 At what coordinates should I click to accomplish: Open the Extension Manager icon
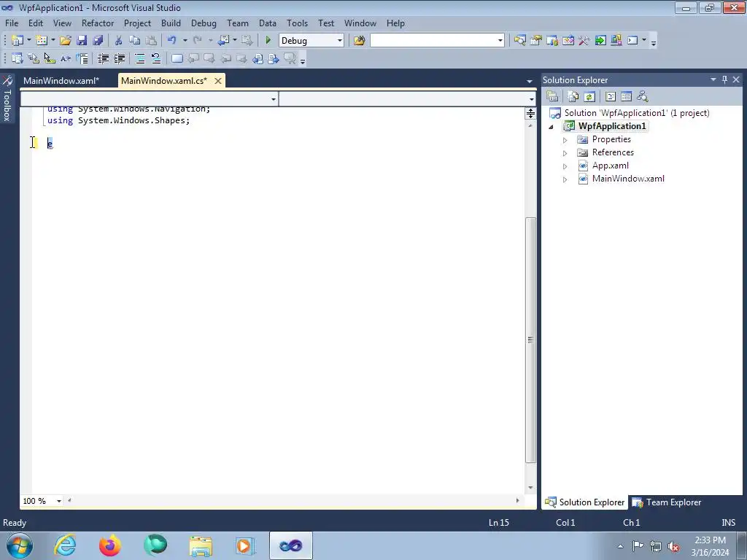[616, 41]
